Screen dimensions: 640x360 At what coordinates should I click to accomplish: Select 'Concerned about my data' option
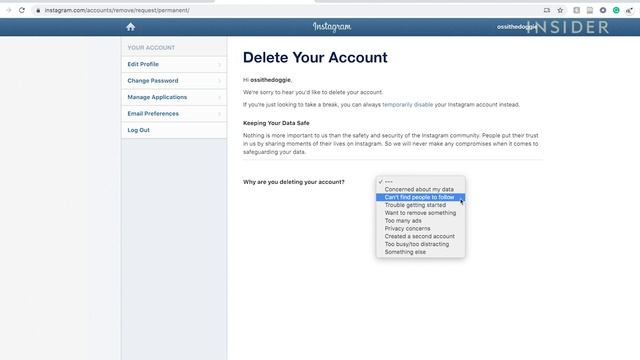click(420, 189)
